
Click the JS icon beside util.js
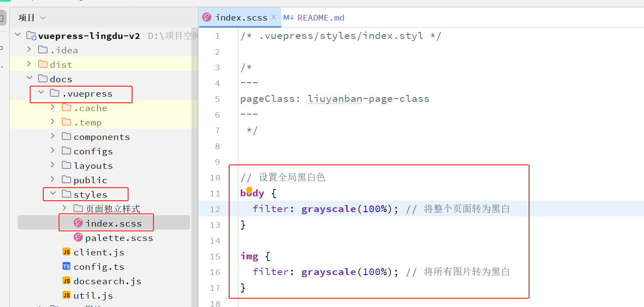(66, 295)
